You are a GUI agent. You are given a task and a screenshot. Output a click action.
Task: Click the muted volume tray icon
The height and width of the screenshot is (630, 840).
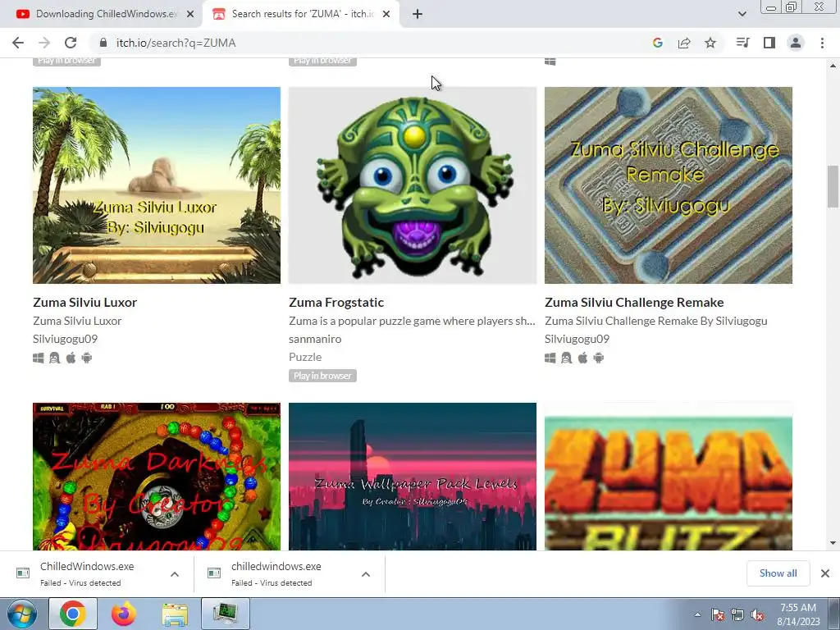coord(757,614)
